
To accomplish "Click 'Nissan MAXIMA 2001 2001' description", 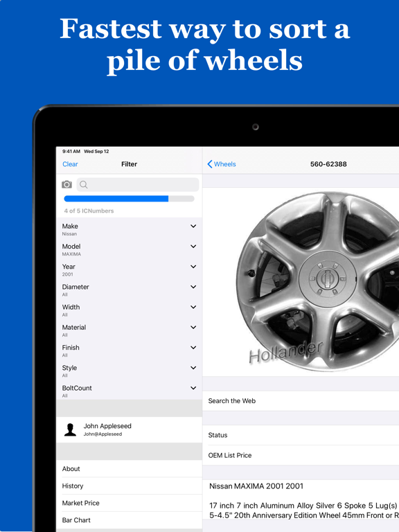I will (256, 486).
